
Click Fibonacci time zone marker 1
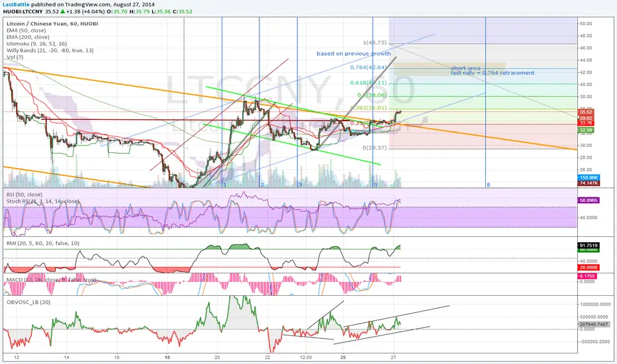[225, 185]
